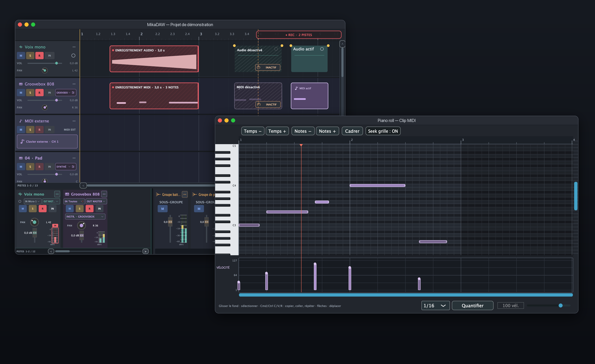Viewport: 595px width, 364px height.
Task: Click the track list left arrow button
Action: 83,185
